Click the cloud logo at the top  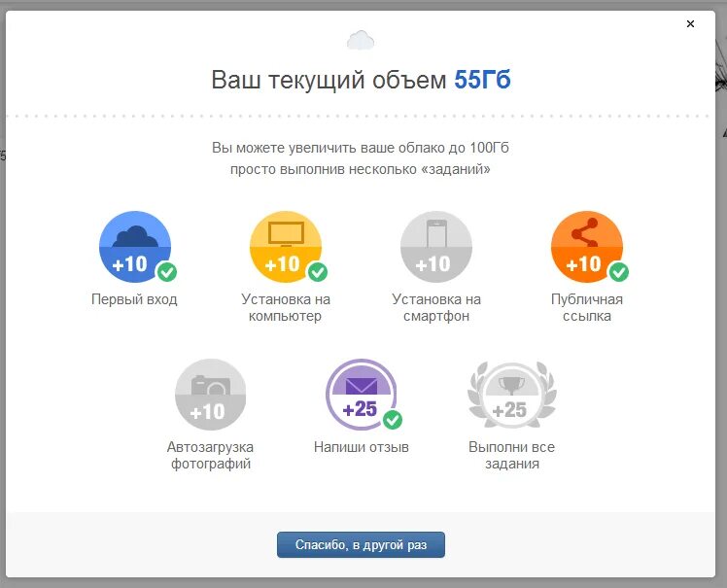pos(361,40)
